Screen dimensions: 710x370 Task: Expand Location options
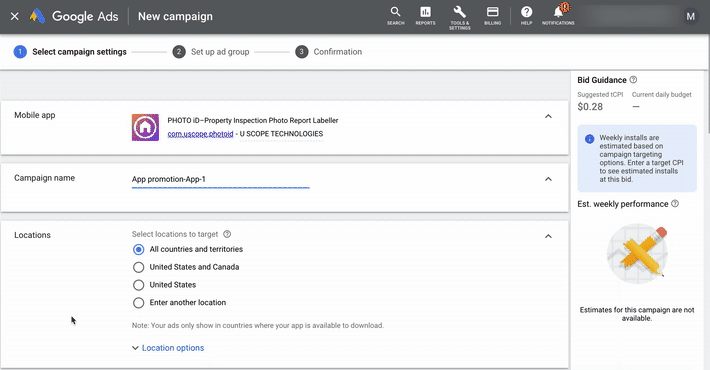coord(168,348)
